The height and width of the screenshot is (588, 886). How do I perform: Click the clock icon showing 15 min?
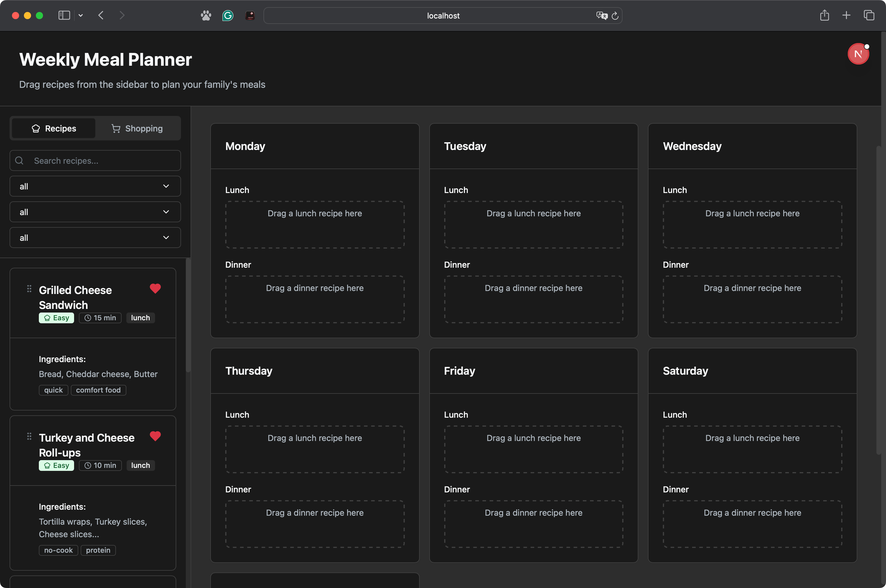click(88, 318)
